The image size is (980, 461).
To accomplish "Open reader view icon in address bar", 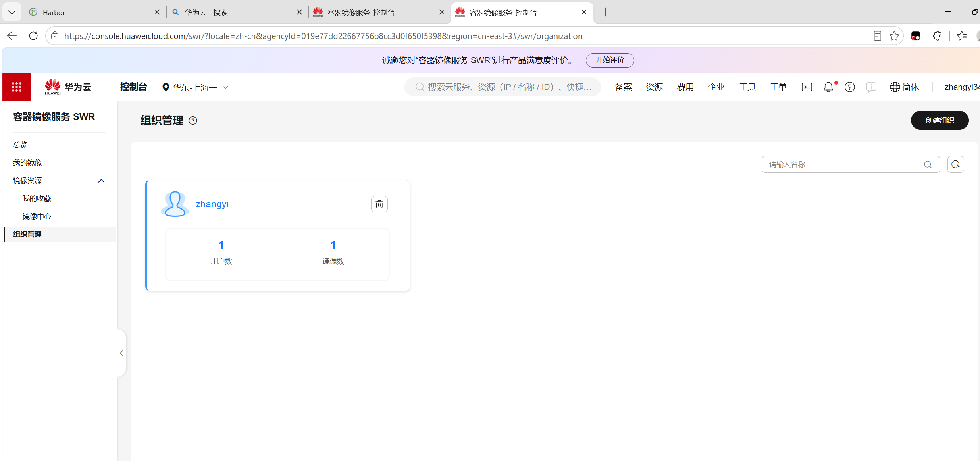I will [878, 36].
